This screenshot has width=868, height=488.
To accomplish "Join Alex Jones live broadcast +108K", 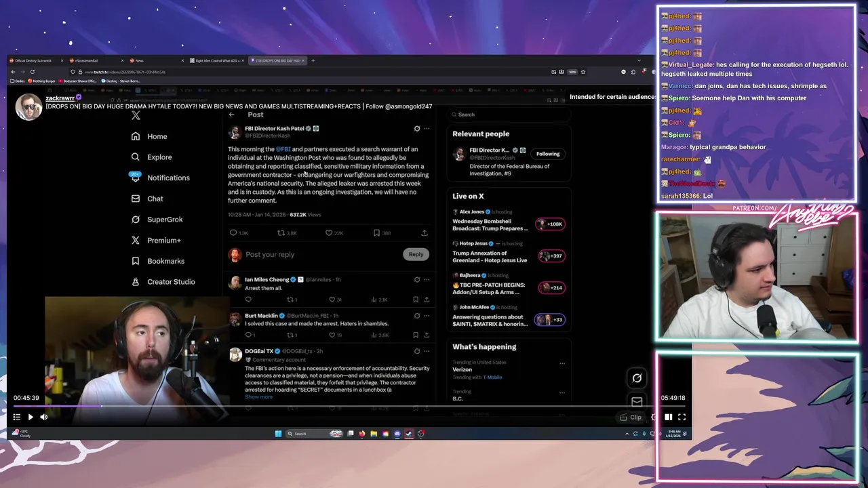I will tap(550, 224).
